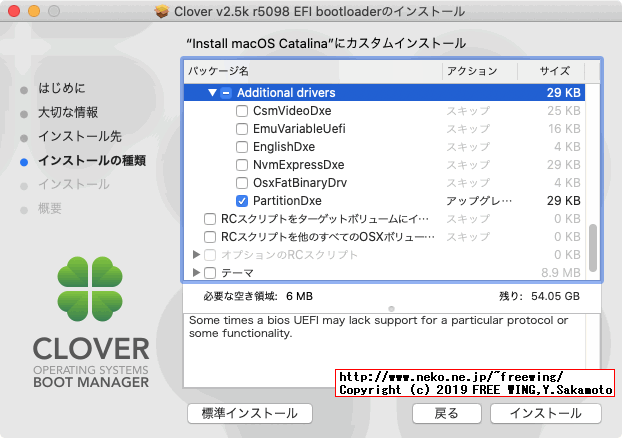Click the 大切な情報 step in sidebar
This screenshot has width=622, height=438.
[68, 112]
